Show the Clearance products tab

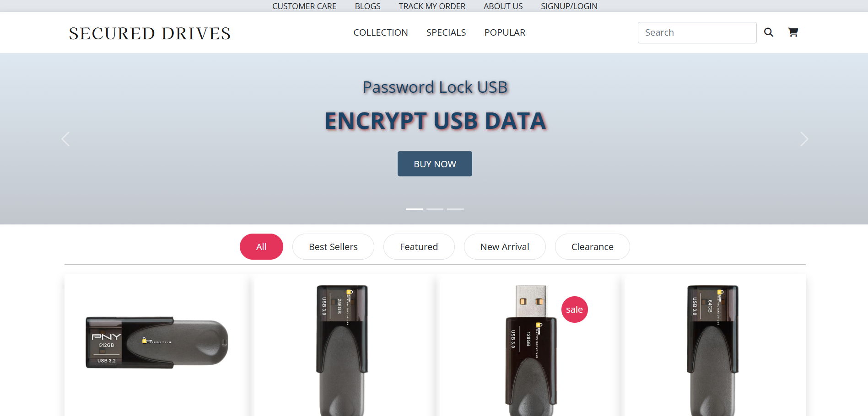click(593, 247)
